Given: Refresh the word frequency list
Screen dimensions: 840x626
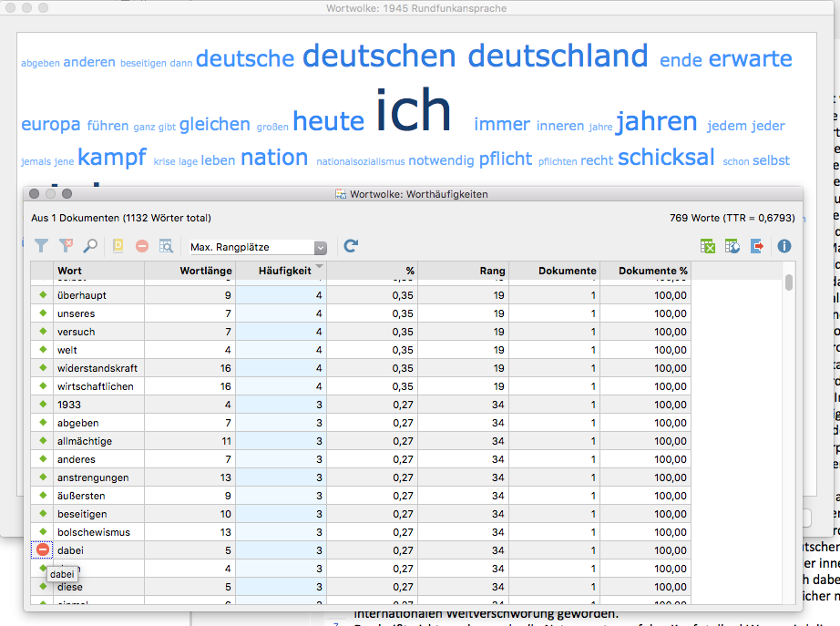Looking at the screenshot, I should point(351,246).
